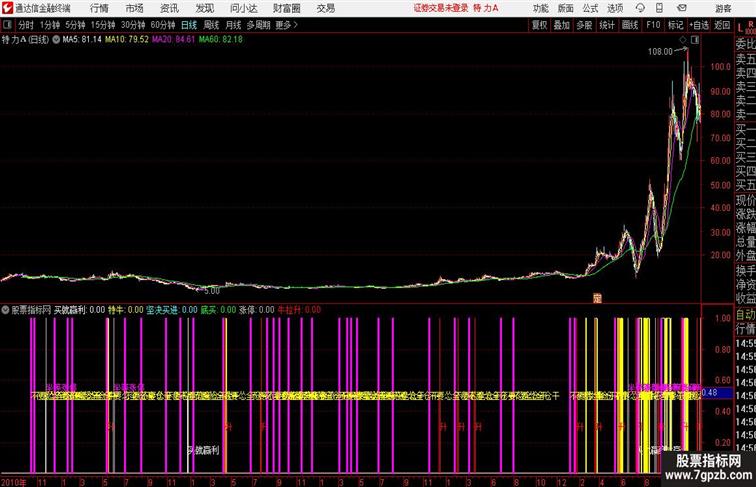This screenshot has height=487, width=756.
Task: Click the 叠加 overlay button
Action: tap(562, 25)
